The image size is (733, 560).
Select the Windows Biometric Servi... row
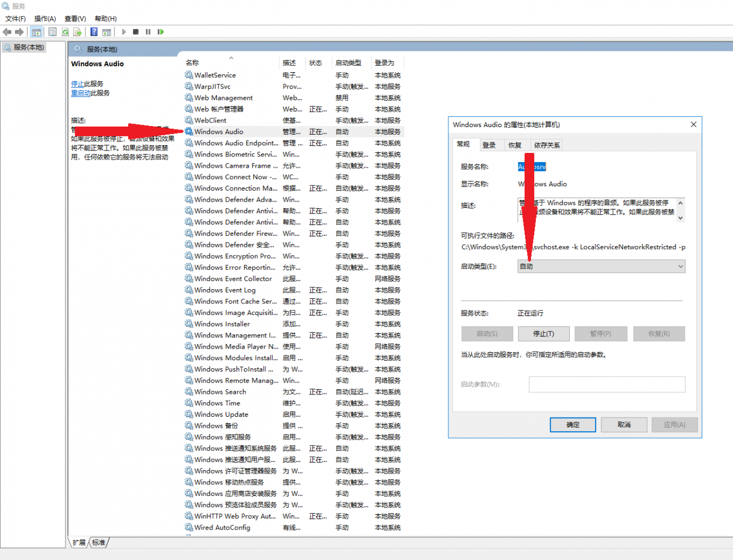[x=294, y=155]
